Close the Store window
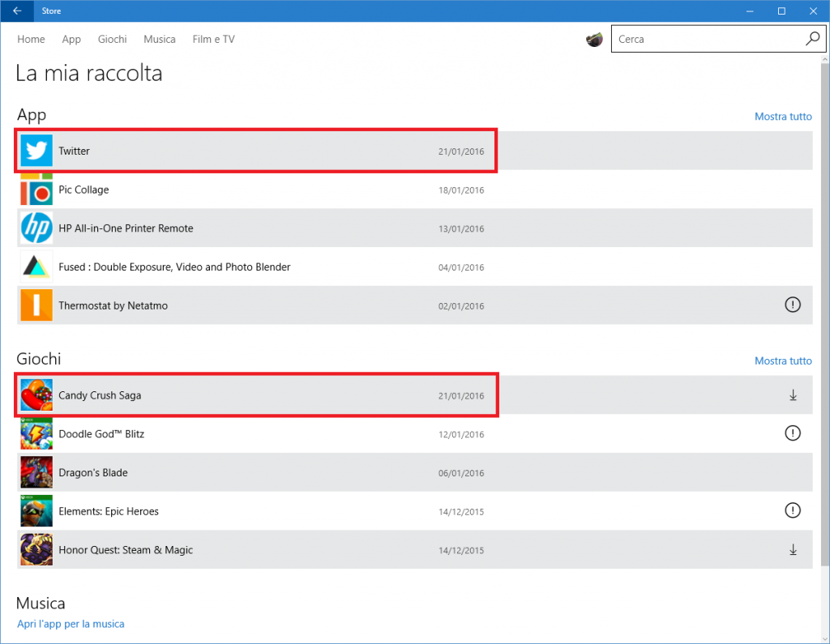 coord(813,11)
